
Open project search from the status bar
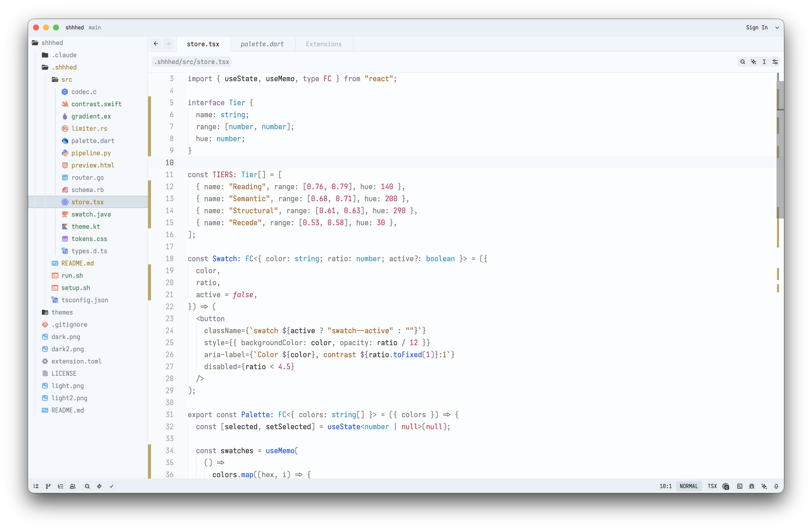(87, 486)
